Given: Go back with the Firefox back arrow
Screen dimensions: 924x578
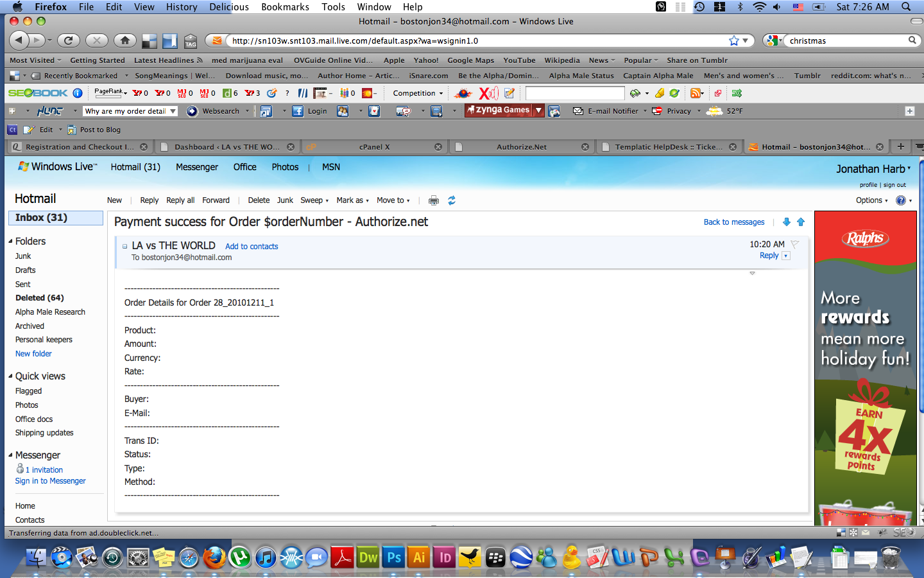Looking at the screenshot, I should point(19,40).
